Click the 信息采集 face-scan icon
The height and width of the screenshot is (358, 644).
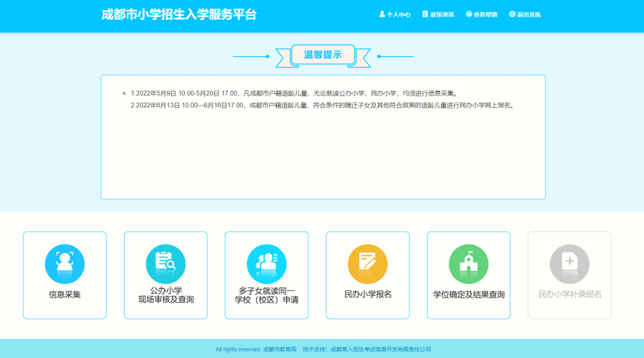(64, 264)
